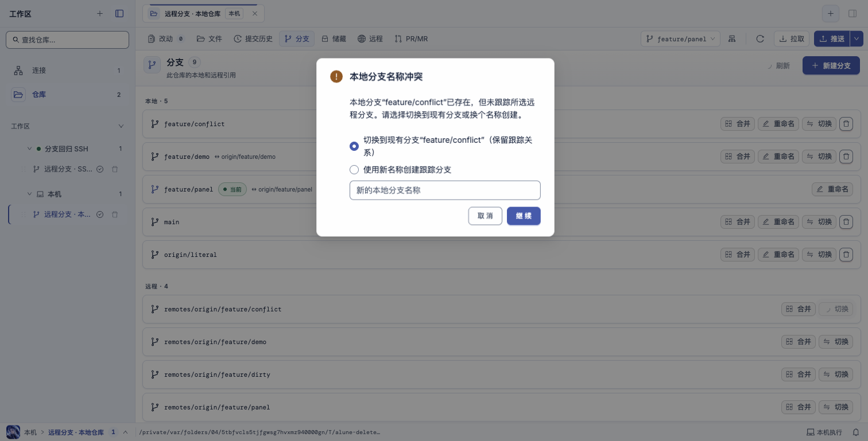Collapse the 本机 group in sidebar

pos(30,194)
